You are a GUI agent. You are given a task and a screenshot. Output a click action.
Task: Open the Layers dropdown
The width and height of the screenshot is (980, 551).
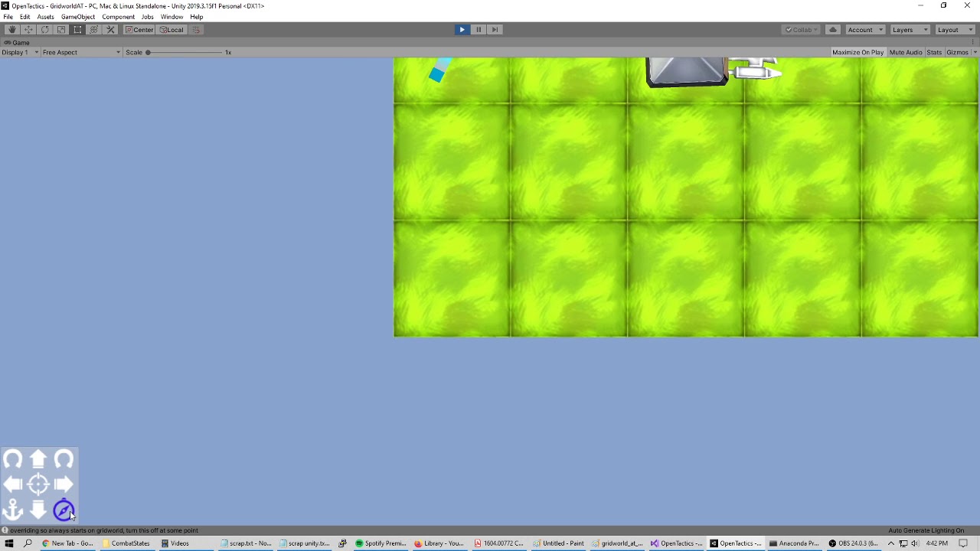click(x=908, y=29)
